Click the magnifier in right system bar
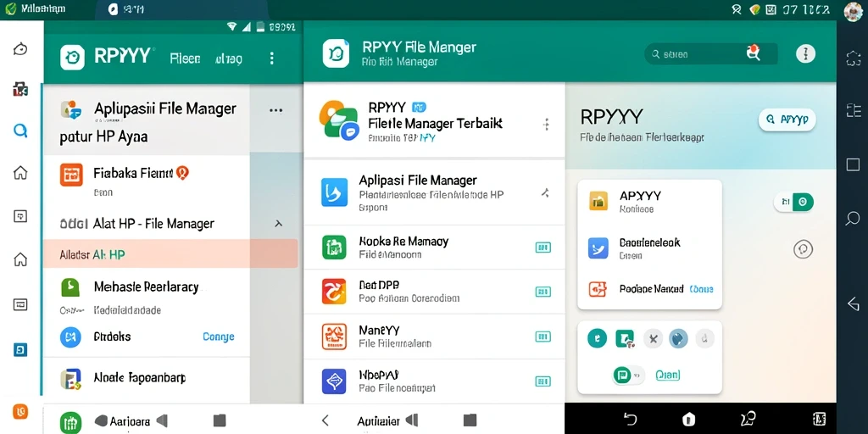 (853, 219)
